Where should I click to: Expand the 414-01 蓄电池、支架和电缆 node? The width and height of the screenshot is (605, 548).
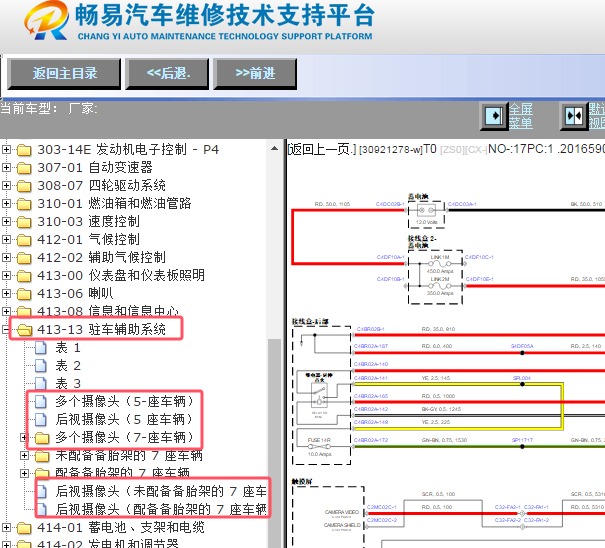(x=6, y=528)
